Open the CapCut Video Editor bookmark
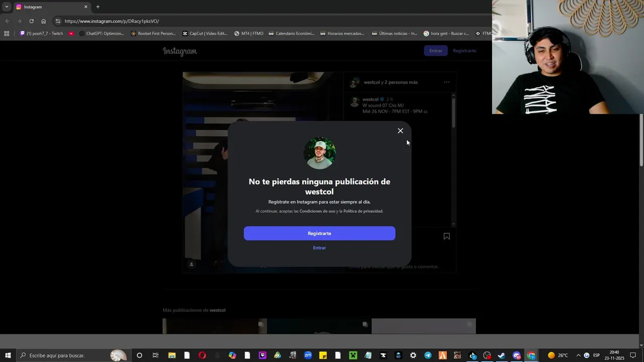Image resolution: width=644 pixels, height=362 pixels. point(205,34)
